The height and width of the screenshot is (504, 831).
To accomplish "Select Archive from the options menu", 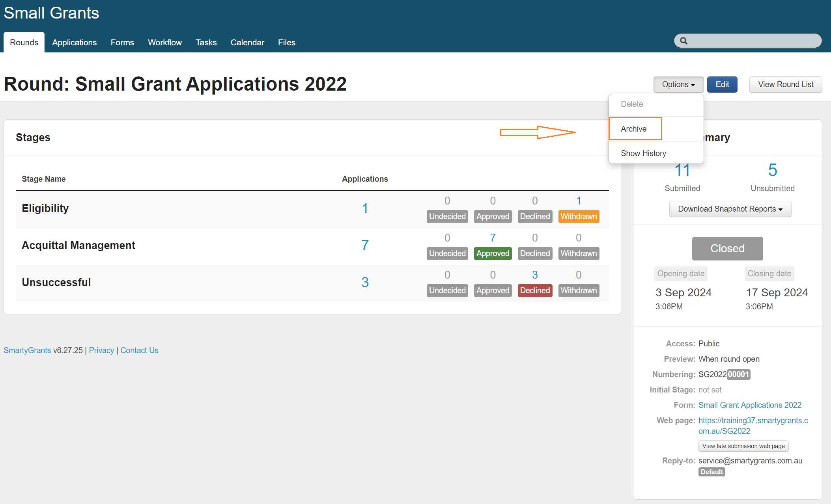I will [633, 129].
